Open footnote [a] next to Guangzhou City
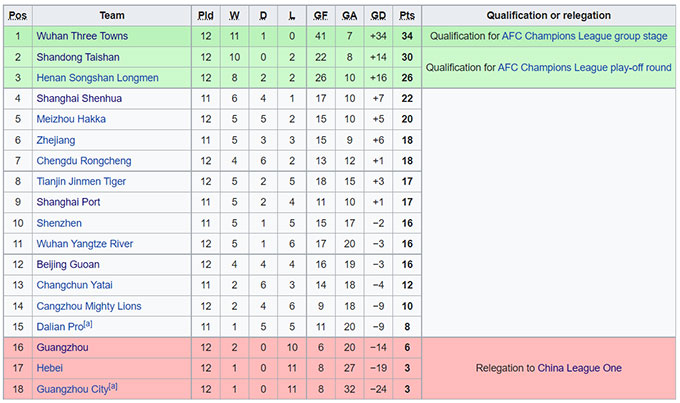Image resolution: width=680 pixels, height=403 pixels. pos(113,387)
